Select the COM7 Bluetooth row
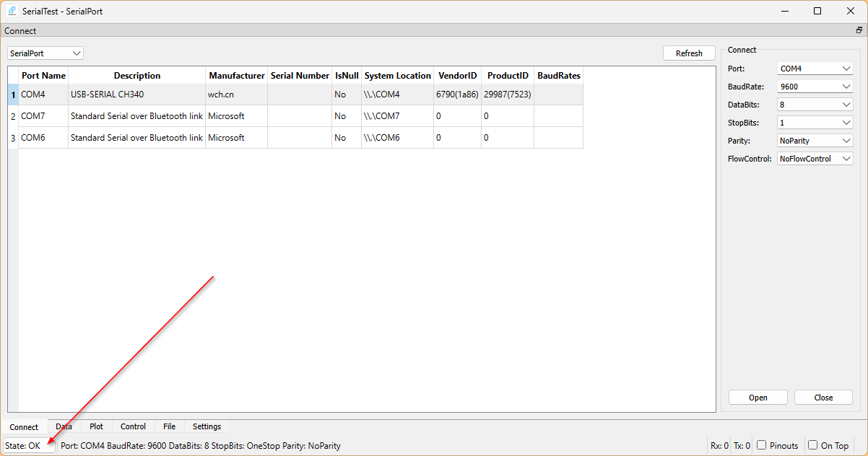 136,116
